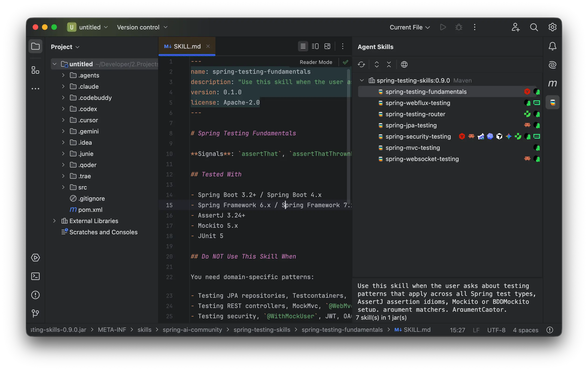The image size is (588, 371).
Task: Open the Project tool window folder icon
Action: (35, 46)
